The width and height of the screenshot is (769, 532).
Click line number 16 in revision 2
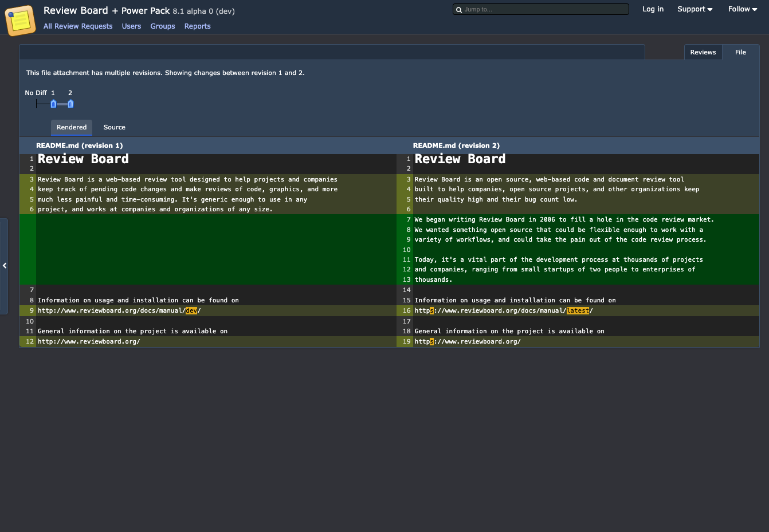[x=406, y=310]
